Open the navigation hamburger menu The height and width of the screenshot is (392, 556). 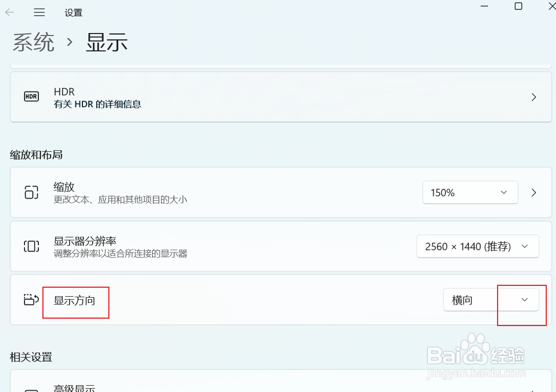click(x=39, y=12)
